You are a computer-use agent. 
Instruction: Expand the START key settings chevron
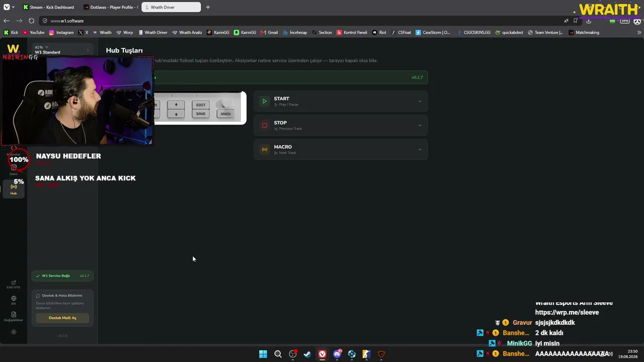click(x=420, y=102)
